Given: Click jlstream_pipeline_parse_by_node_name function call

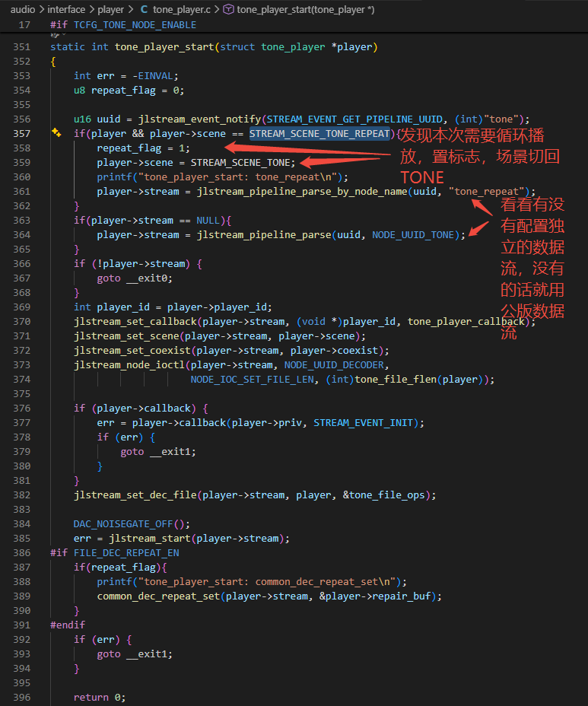Looking at the screenshot, I should (x=302, y=192).
